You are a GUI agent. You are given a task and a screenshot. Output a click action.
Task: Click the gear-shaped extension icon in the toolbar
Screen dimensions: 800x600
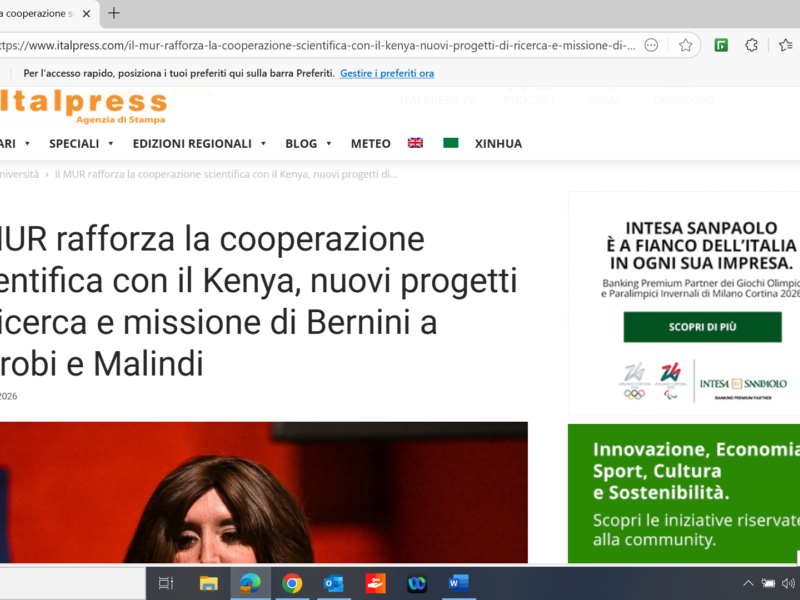click(x=753, y=44)
